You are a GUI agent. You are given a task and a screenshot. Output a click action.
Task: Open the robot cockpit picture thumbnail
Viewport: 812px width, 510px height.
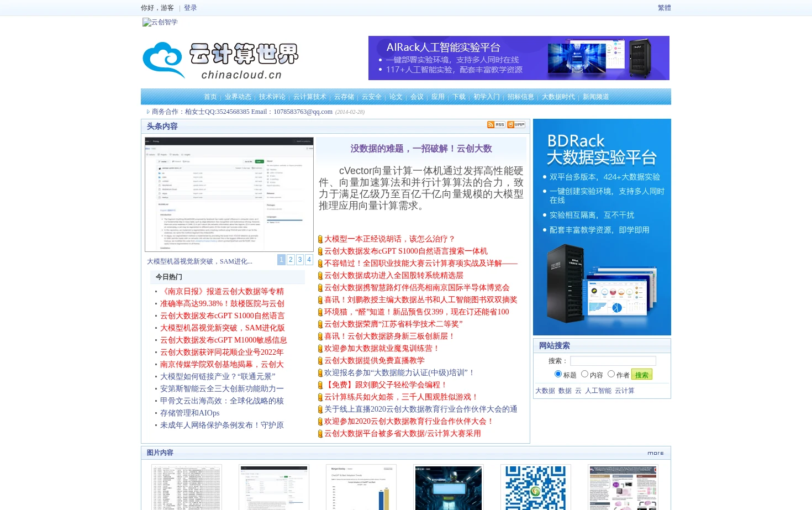click(x=449, y=487)
